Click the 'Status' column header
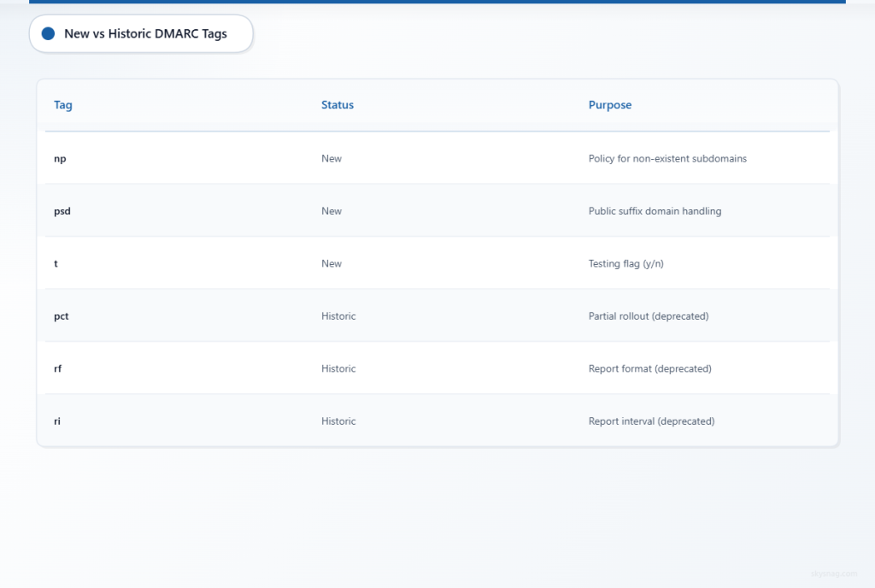 pyautogui.click(x=337, y=105)
